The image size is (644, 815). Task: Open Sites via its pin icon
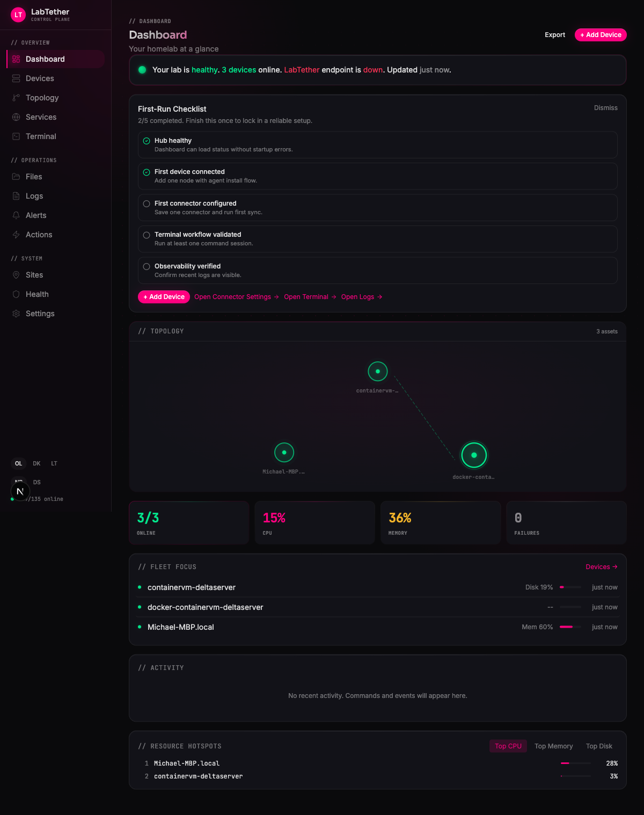(16, 275)
